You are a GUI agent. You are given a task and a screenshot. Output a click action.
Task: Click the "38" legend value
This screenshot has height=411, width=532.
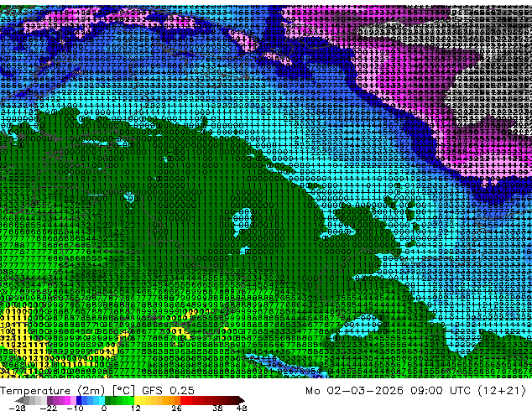[218, 408]
